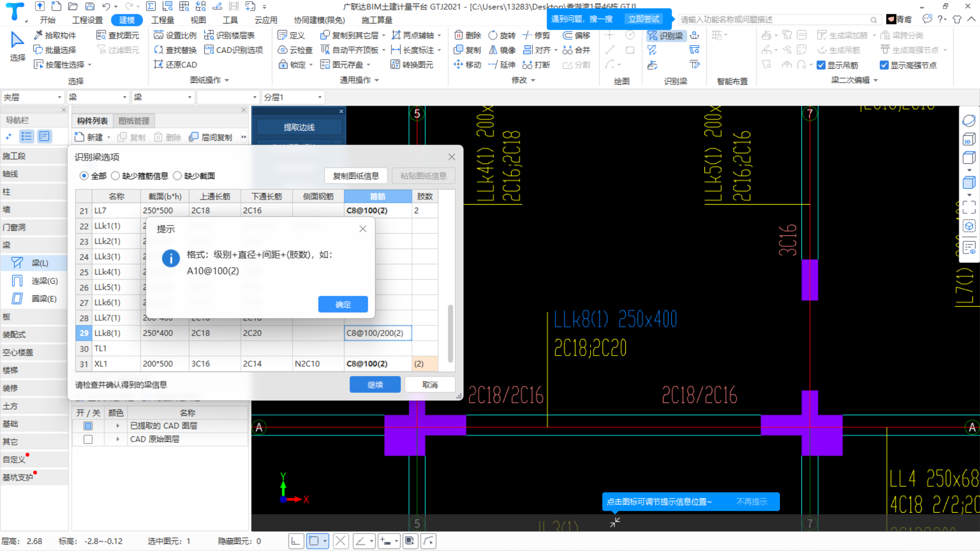Image resolution: width=980 pixels, height=551 pixels.
Task: Select the 缺少截面 radio option
Action: pos(178,176)
